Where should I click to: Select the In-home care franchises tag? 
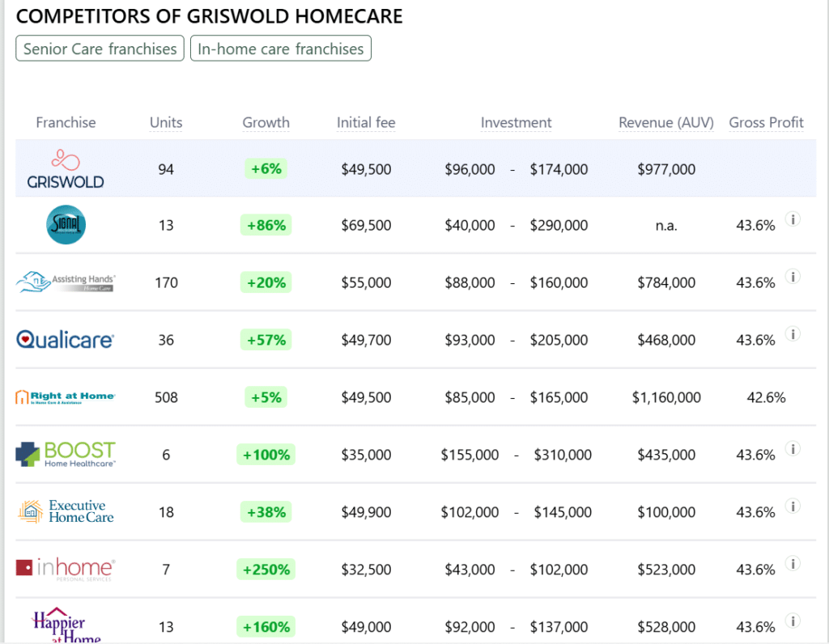281,49
